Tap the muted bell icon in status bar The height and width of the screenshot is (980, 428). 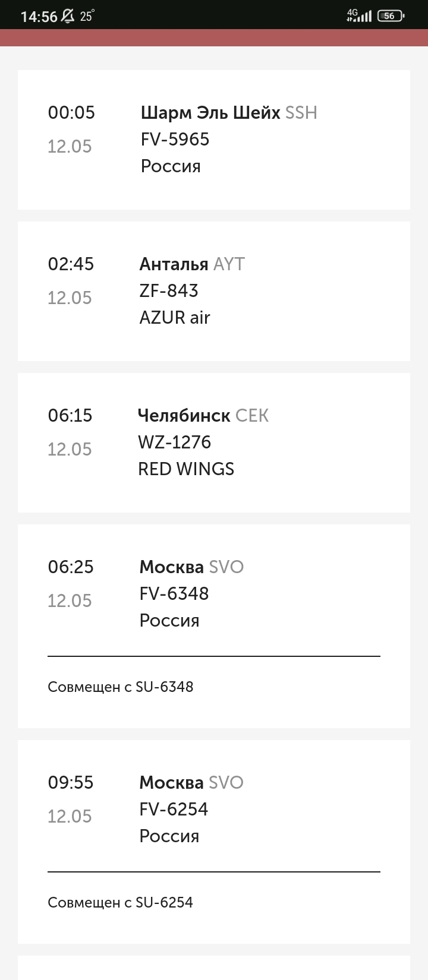(x=68, y=16)
